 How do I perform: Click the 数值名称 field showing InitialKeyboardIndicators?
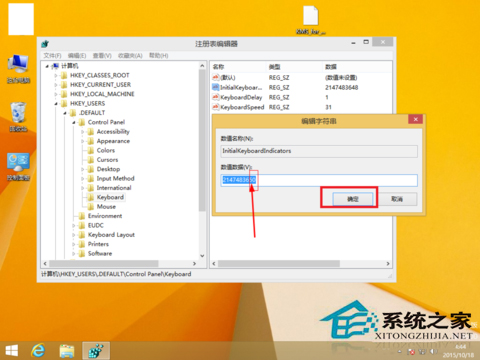(x=319, y=151)
